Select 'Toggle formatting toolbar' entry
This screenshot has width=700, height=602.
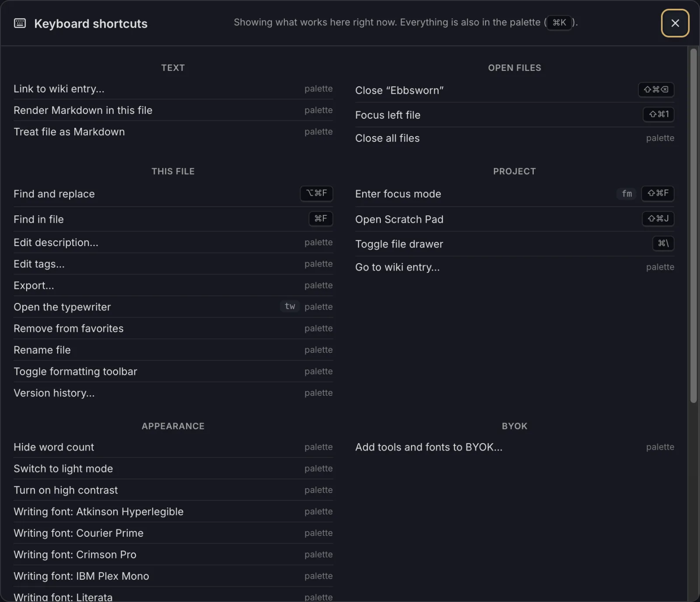coord(173,371)
